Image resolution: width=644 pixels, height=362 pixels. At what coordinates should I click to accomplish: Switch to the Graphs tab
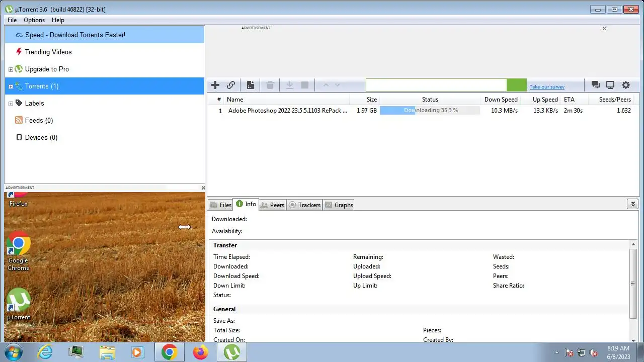(x=339, y=205)
